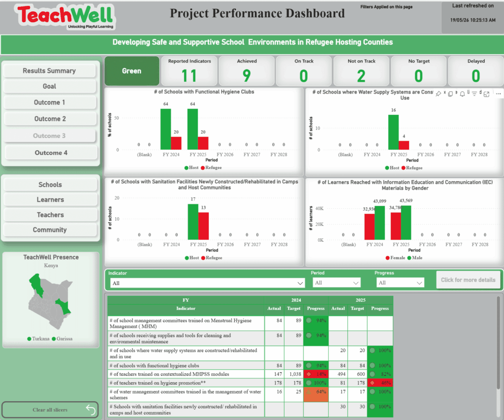Toggle the Garissa legend item on the map
504x420 pixels.
[x=62, y=339]
